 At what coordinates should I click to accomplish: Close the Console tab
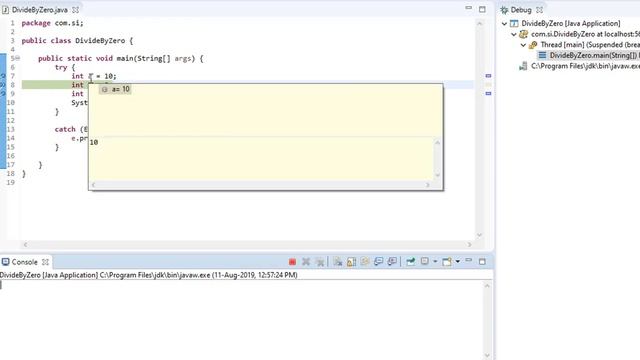tap(45, 262)
